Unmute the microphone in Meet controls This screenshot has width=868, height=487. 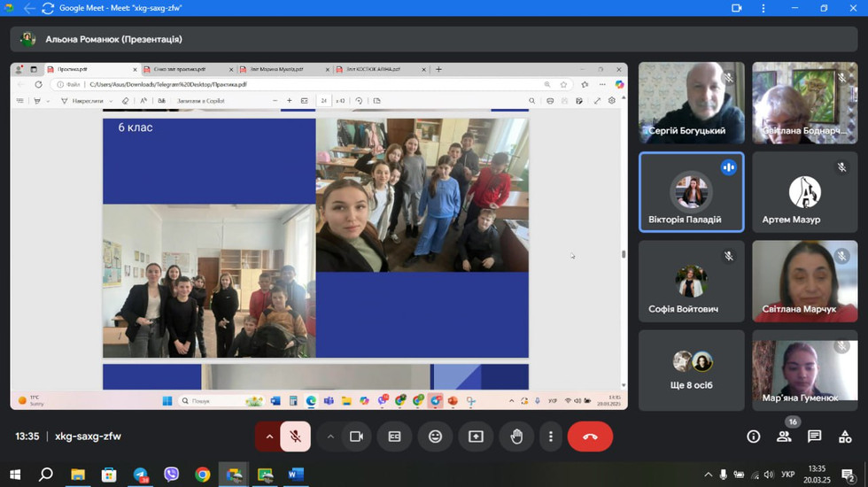point(296,437)
